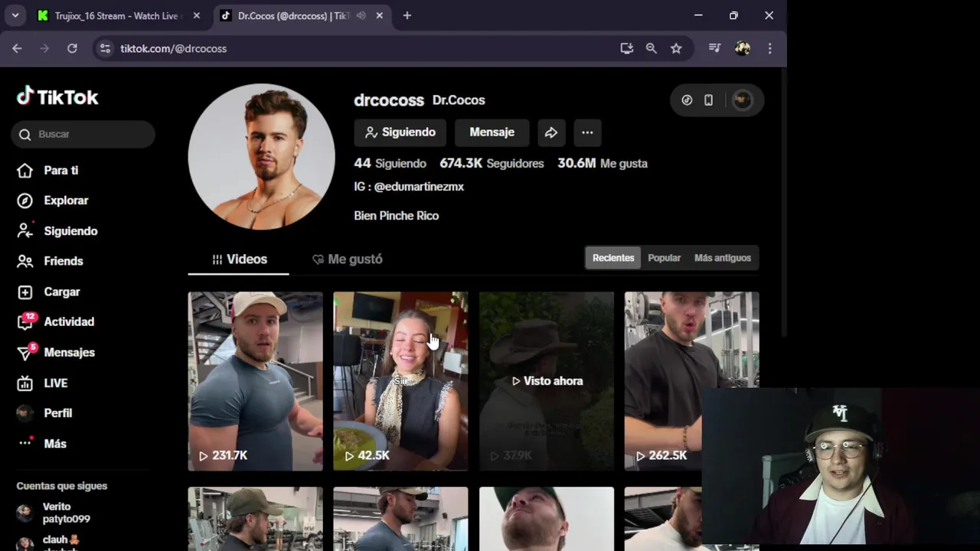The height and width of the screenshot is (551, 980).
Task: Open Explorar from the sidebar
Action: tap(52, 201)
